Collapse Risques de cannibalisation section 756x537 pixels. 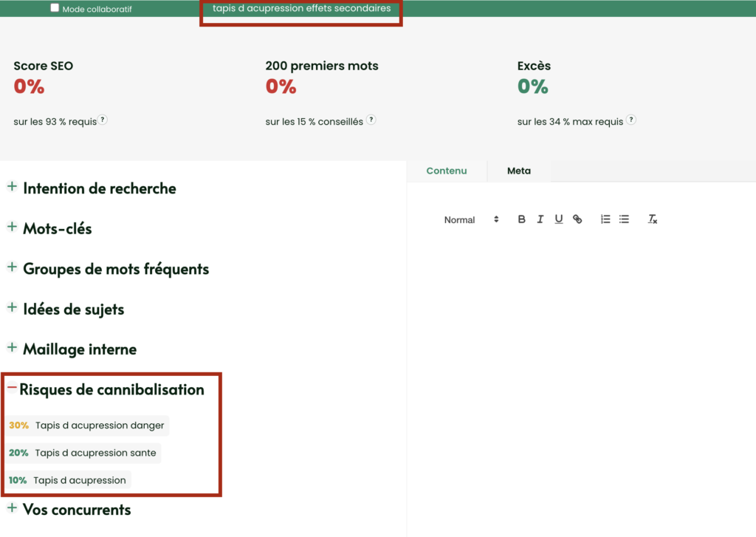click(12, 388)
